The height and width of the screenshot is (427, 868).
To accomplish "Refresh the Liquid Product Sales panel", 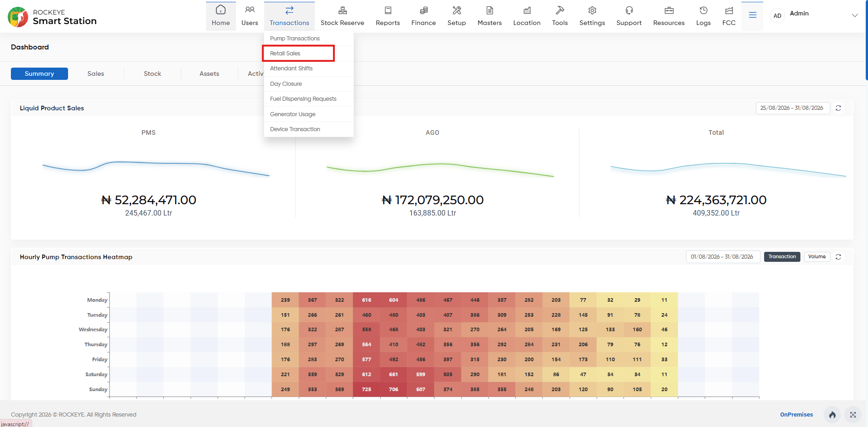I will (x=839, y=108).
